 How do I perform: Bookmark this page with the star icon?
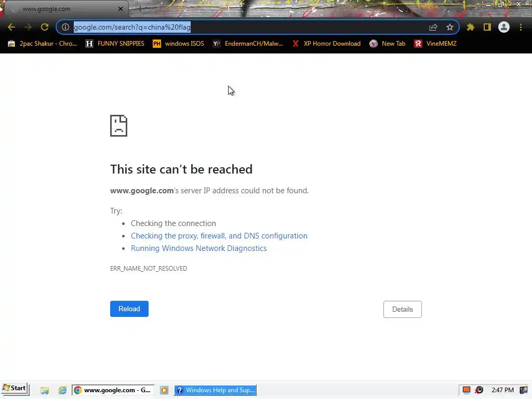pos(450,27)
